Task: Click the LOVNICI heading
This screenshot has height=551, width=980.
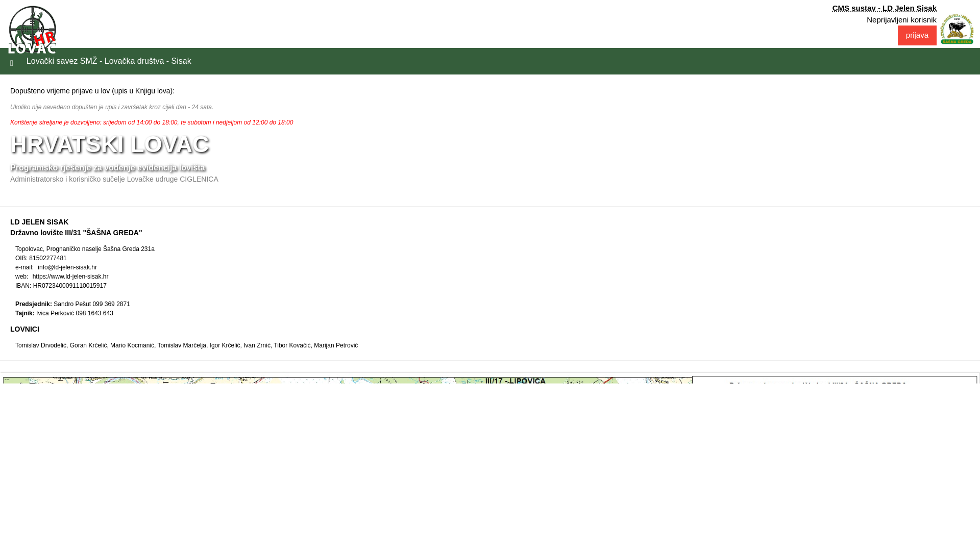Action: (x=24, y=329)
